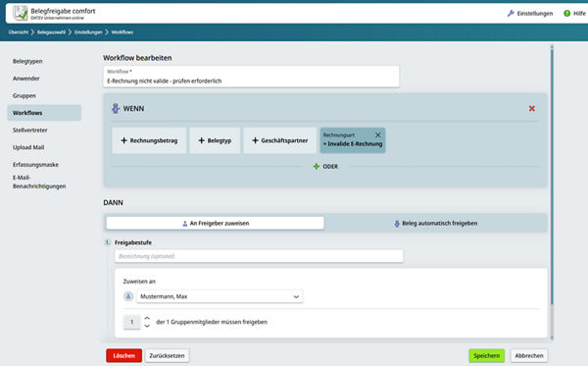588x366 pixels.
Task: Go to Einstellungen breadcrumb
Action: point(88,32)
